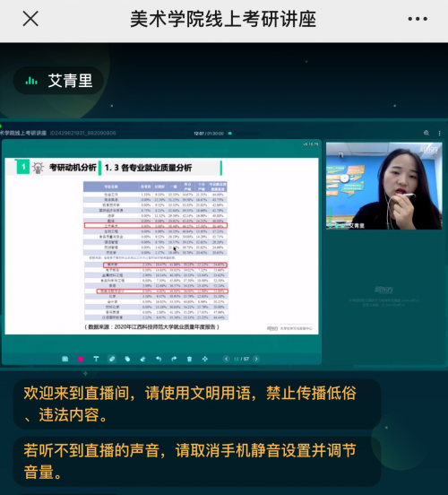Select the shapes tool icon
Image resolution: width=448 pixels, height=495 pixels.
127,359
